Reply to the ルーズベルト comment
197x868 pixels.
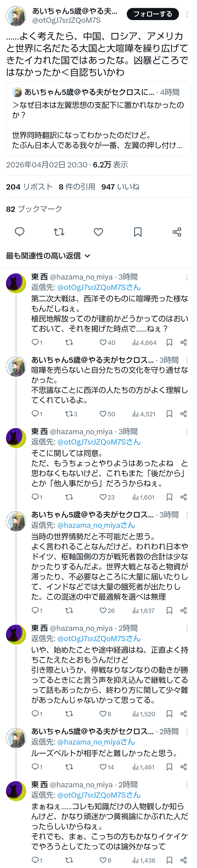pos(35,767)
